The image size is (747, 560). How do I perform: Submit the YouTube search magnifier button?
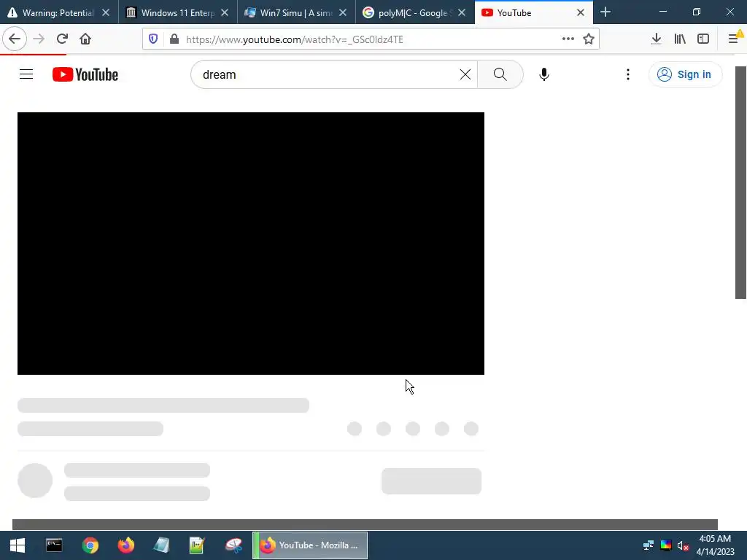500,74
